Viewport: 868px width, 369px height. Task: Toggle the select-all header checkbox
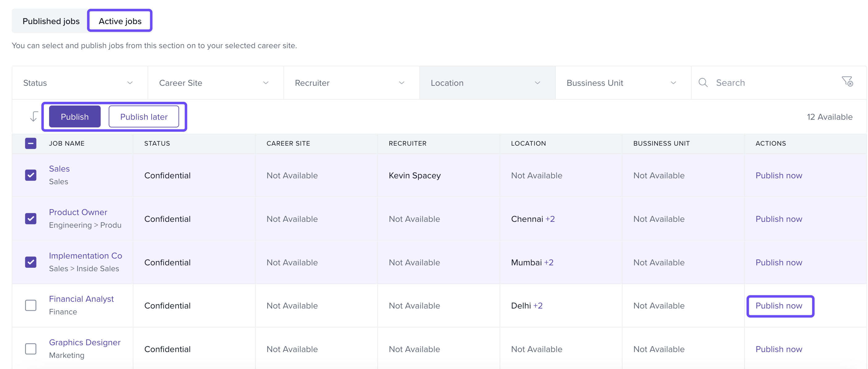(31, 143)
